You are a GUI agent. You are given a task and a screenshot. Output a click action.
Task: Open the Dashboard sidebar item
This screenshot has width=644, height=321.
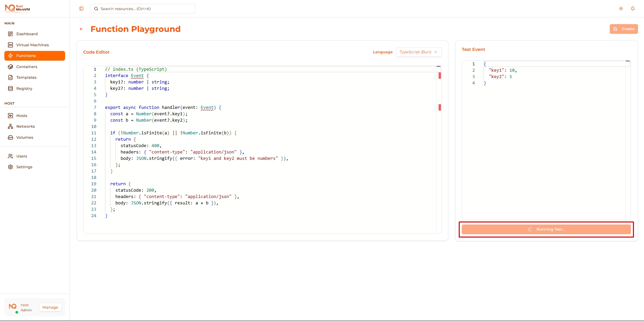[x=27, y=34]
